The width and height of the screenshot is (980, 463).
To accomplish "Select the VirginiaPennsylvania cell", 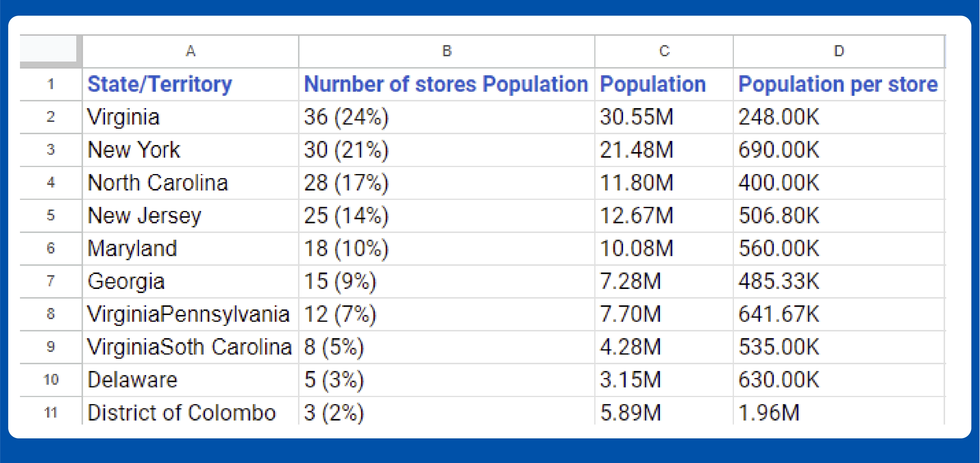I will click(x=191, y=314).
